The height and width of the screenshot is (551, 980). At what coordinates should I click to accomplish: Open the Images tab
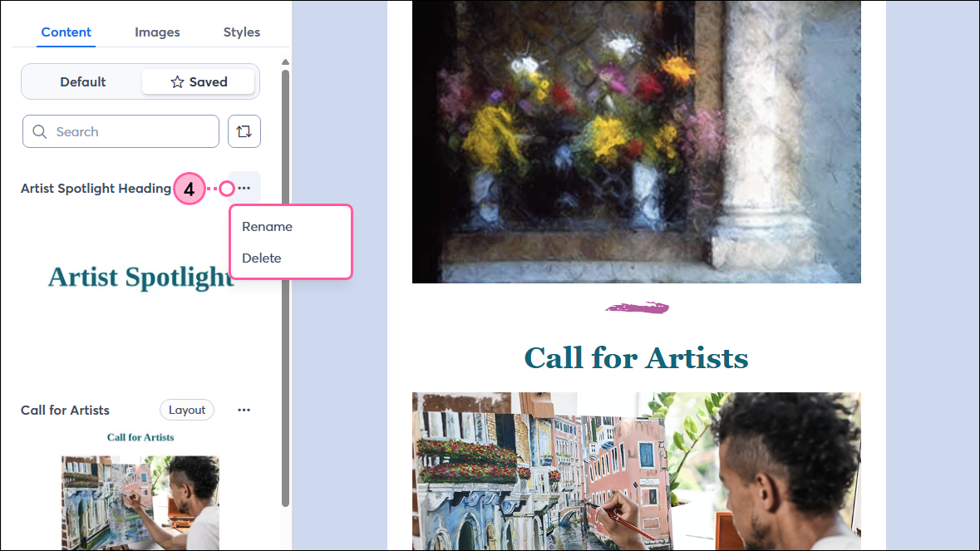(157, 32)
